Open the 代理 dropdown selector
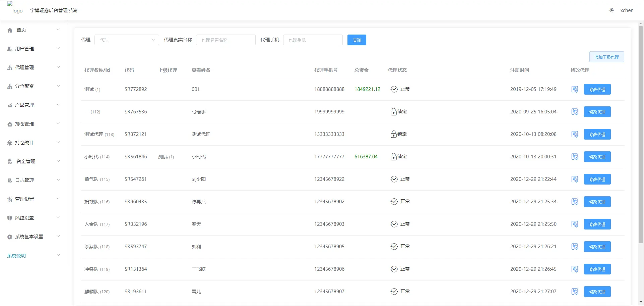 tap(127, 40)
